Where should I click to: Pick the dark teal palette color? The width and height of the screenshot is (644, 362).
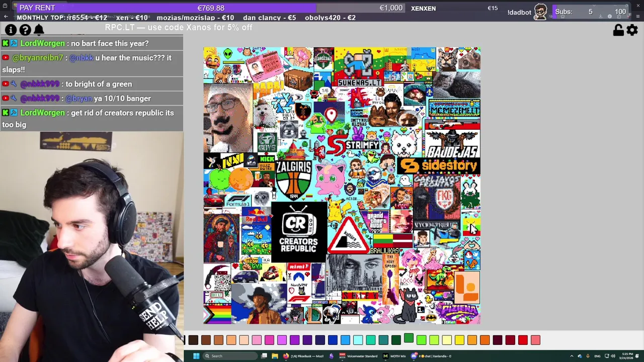[x=383, y=340]
